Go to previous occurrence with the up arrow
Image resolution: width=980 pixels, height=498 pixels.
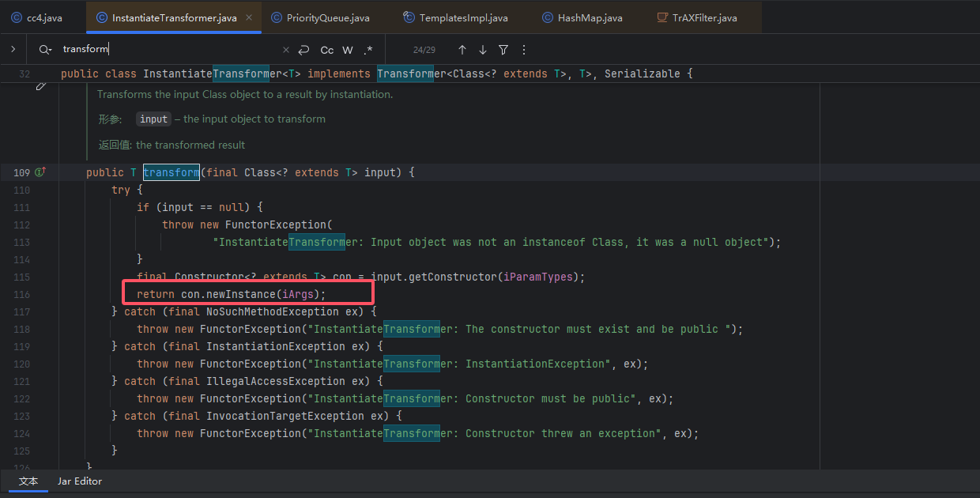(462, 50)
